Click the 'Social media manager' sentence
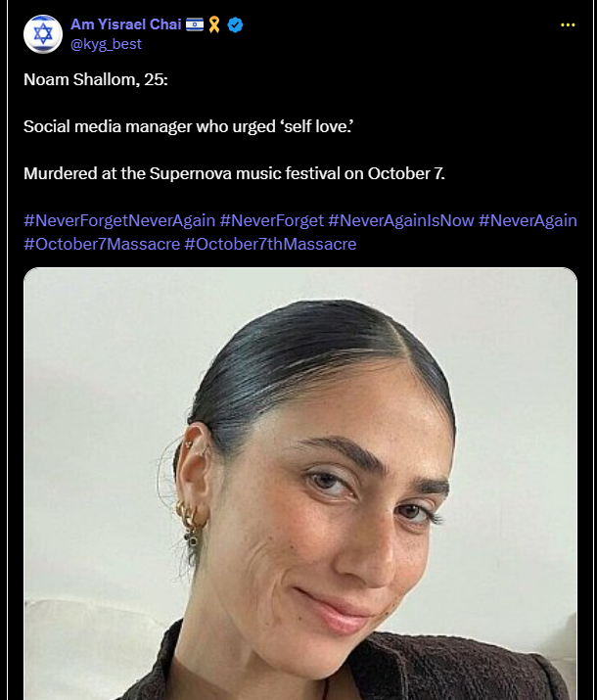The width and height of the screenshot is (597, 700). 188,126
